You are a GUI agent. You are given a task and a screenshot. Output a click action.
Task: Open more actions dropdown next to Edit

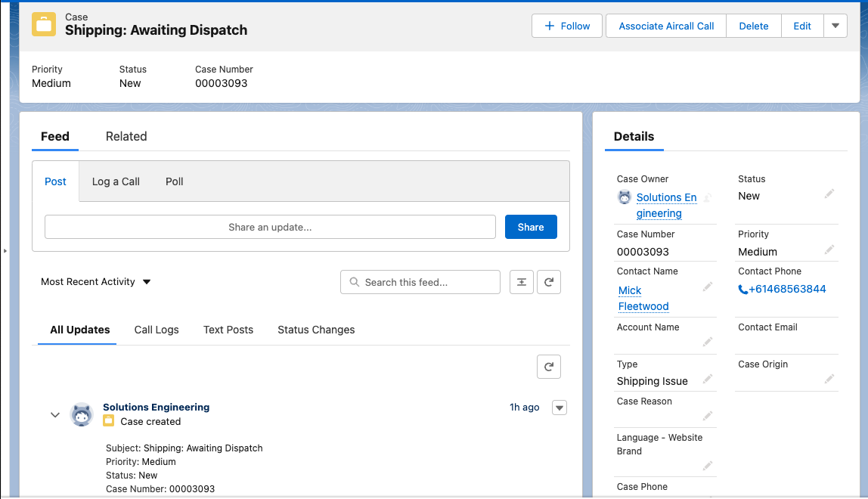coord(835,26)
